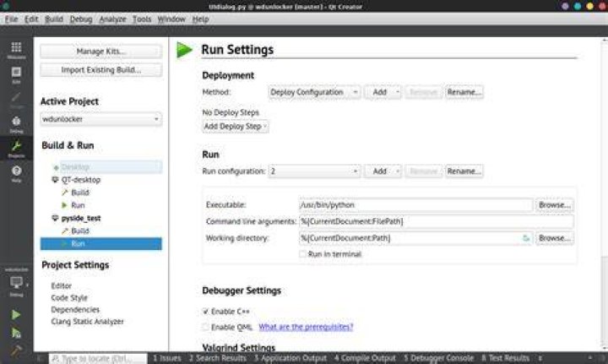Click the hammer icon beside pyside_test Build

65,231
